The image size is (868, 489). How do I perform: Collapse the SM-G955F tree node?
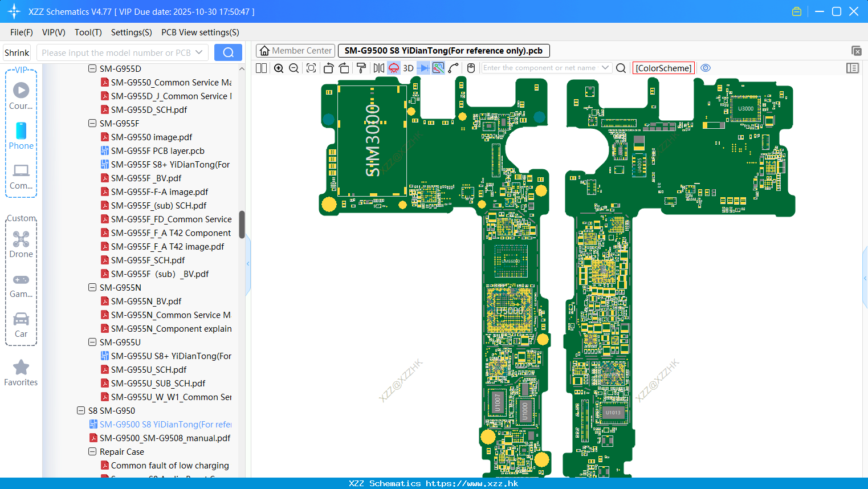(x=92, y=123)
